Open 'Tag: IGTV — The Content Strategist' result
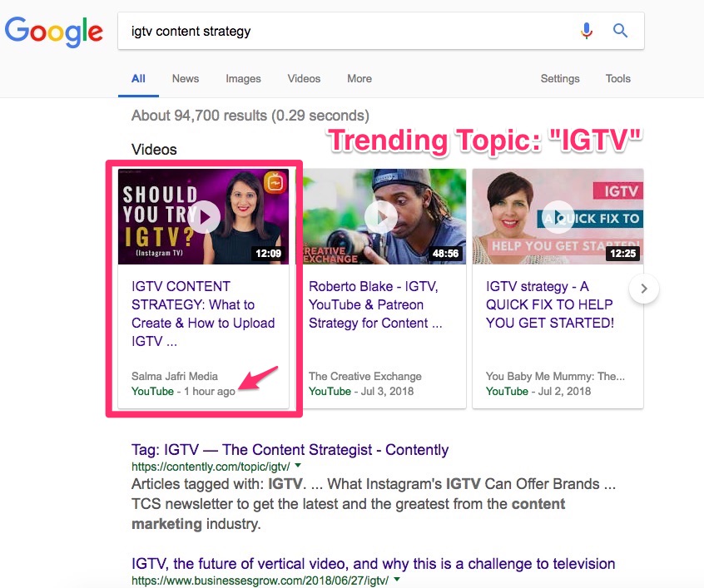Screen dimensions: 704x588 coord(290,449)
